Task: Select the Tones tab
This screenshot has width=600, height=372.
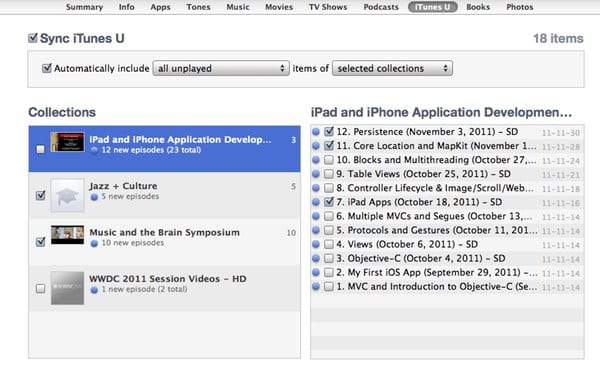Action: [x=198, y=7]
